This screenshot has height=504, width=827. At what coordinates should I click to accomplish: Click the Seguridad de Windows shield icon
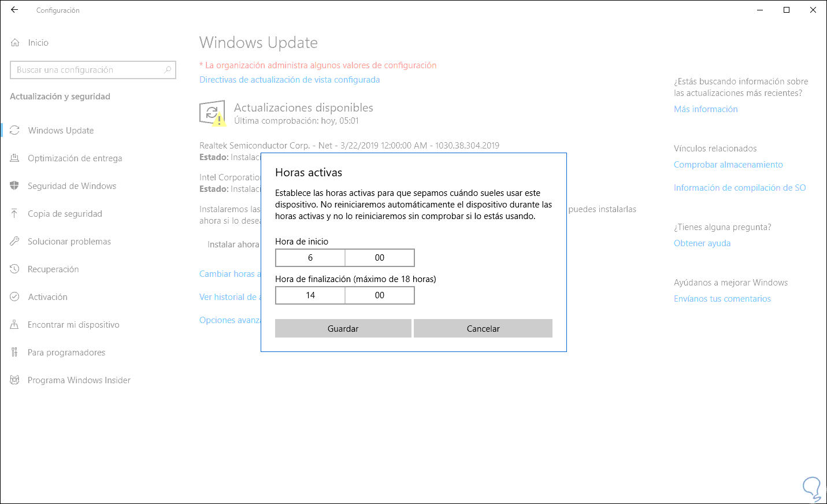[15, 186]
